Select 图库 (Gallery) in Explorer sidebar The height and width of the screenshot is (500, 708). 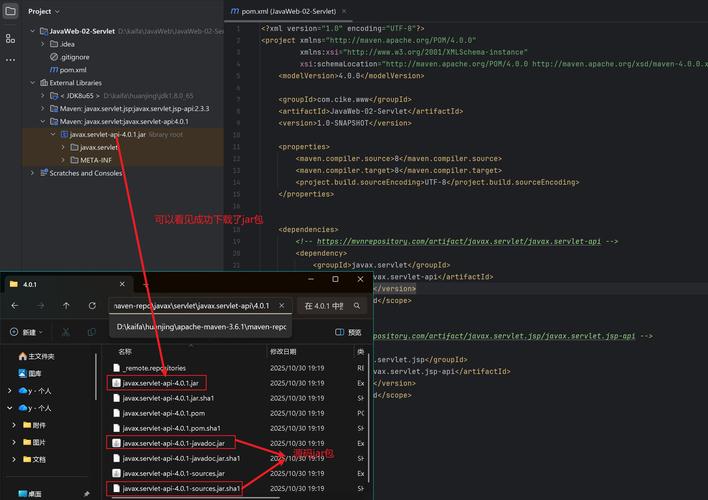click(35, 373)
